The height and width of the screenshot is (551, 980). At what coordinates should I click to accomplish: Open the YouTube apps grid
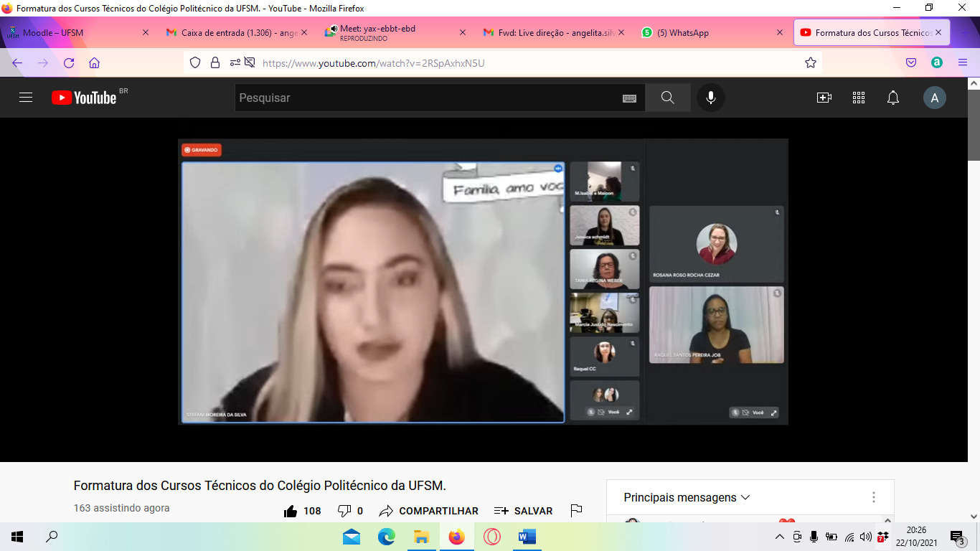[x=858, y=98]
